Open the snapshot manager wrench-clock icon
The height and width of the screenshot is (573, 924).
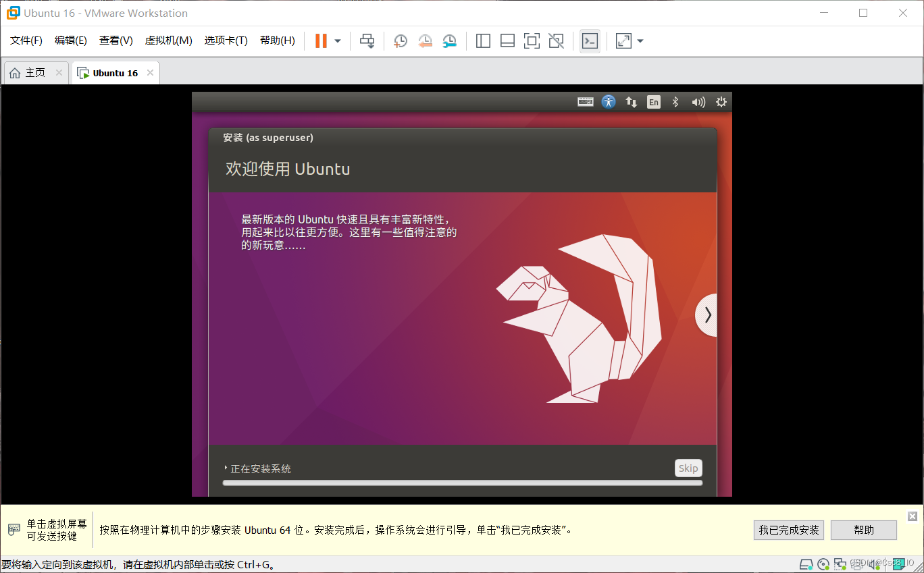[x=450, y=41]
